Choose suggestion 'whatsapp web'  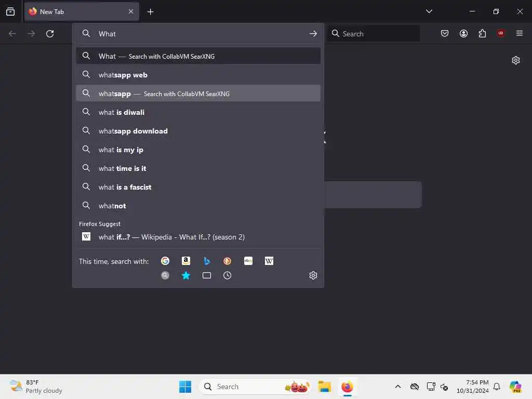198,75
